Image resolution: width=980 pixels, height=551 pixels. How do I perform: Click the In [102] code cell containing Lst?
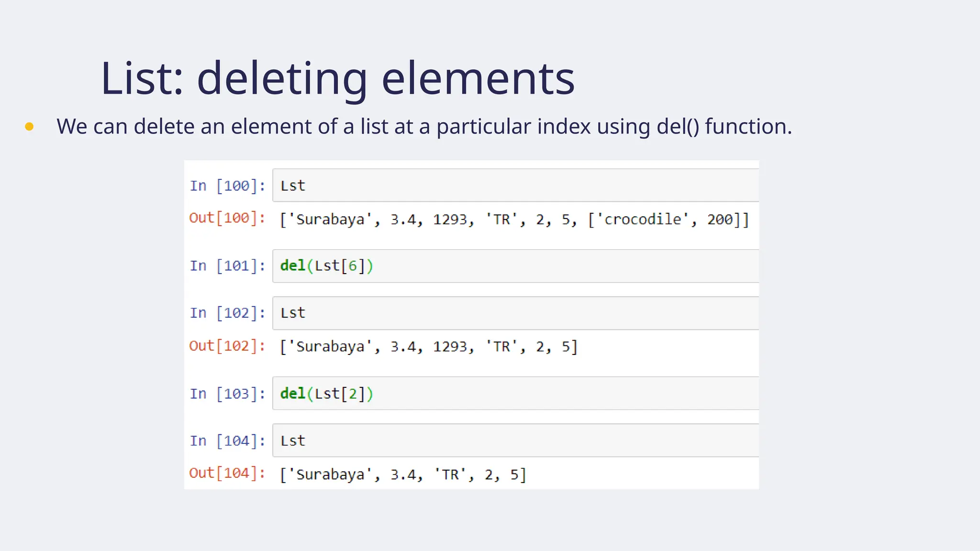coord(515,313)
